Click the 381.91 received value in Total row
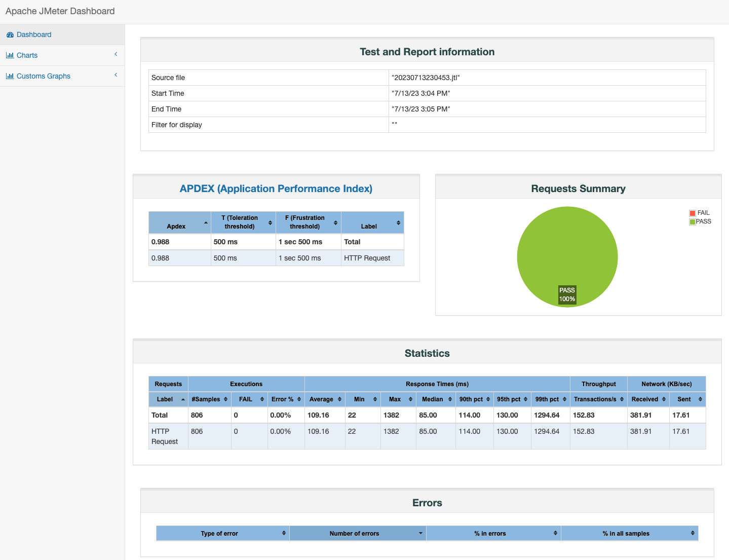 [641, 415]
